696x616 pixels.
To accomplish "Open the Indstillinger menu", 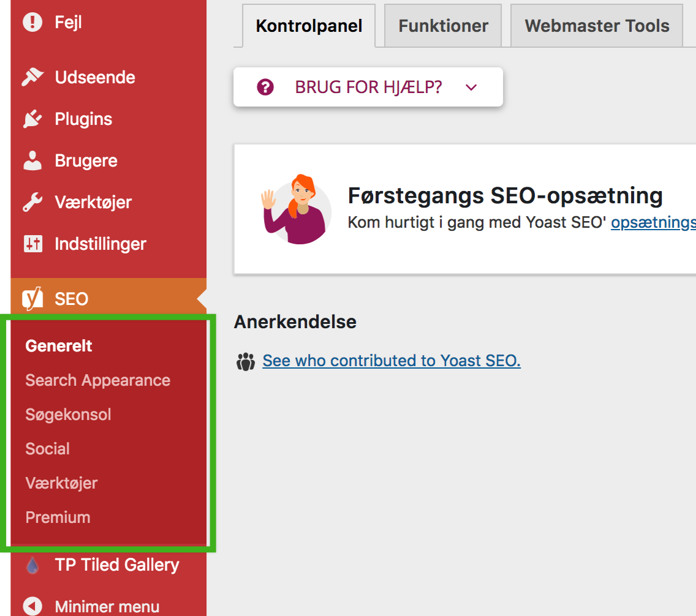I will coord(108,244).
